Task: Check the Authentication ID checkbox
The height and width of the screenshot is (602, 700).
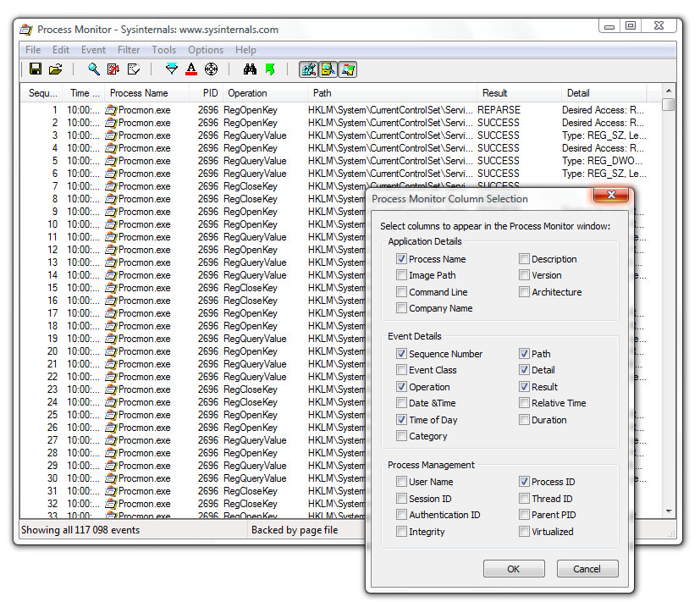Action: pyautogui.click(x=401, y=515)
